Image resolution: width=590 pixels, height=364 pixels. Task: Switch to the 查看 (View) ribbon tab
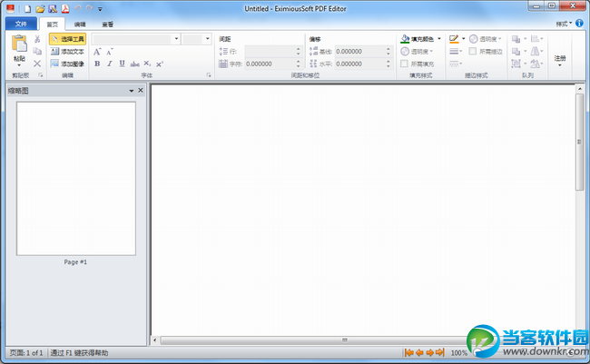(x=108, y=24)
